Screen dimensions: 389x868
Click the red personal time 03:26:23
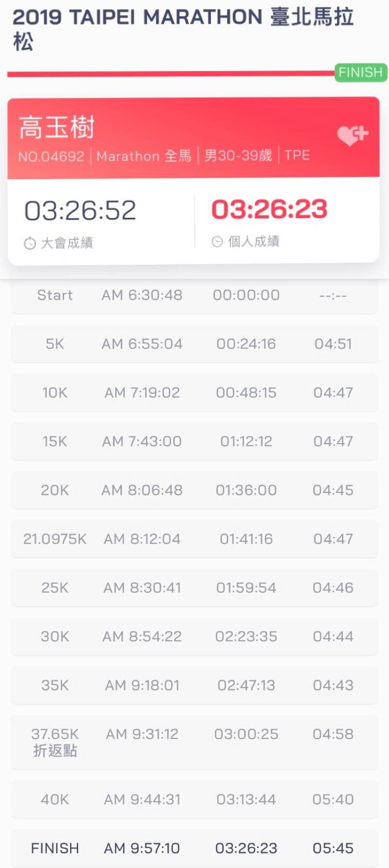point(269,209)
